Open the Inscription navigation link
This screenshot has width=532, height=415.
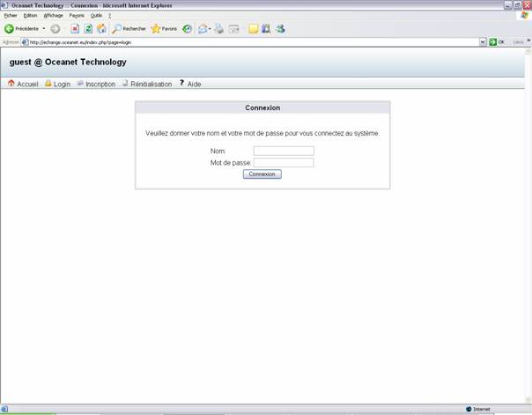[x=96, y=84]
